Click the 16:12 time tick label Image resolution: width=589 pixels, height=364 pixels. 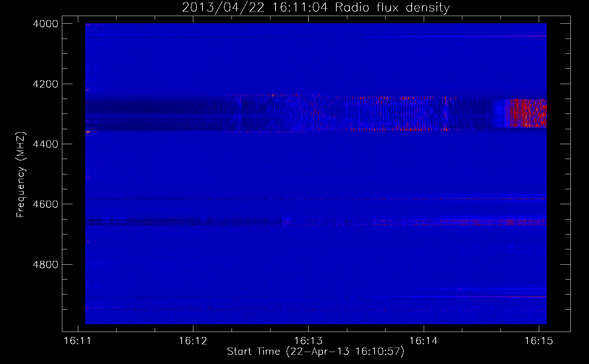coord(193,341)
